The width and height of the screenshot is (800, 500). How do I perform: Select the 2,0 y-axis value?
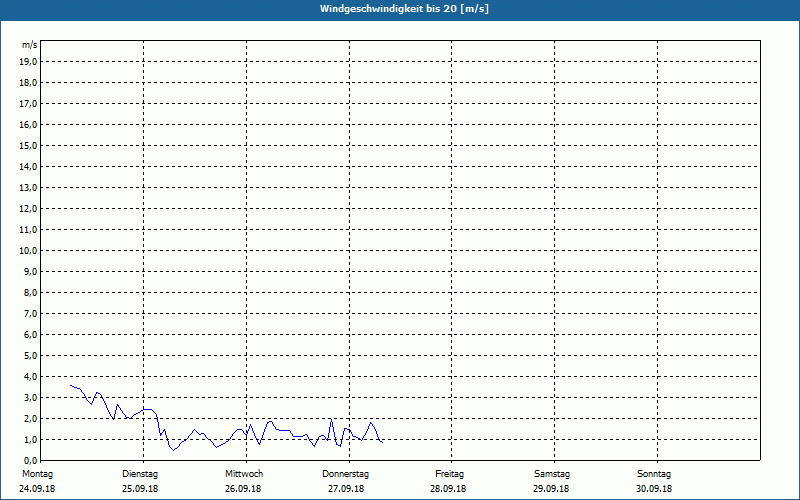31,418
